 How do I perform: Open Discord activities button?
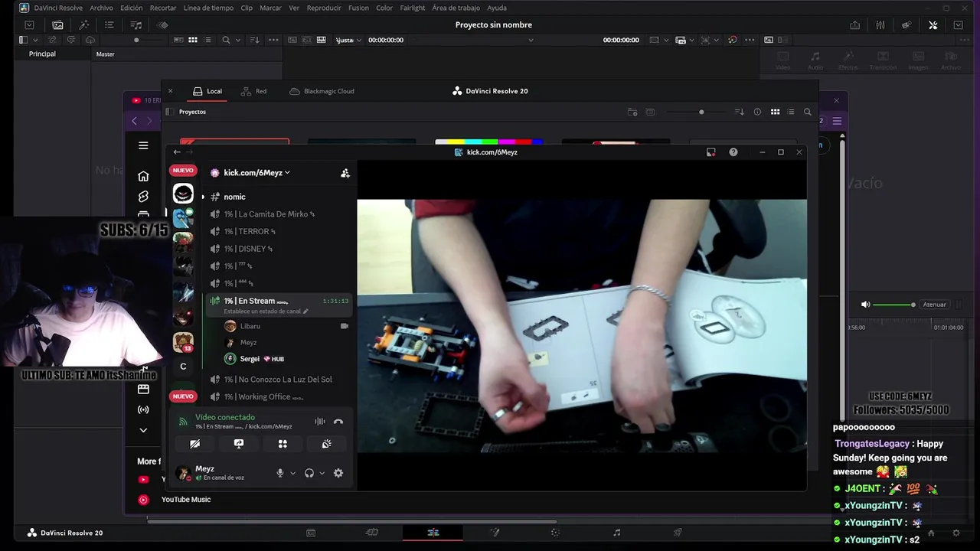[x=283, y=444]
